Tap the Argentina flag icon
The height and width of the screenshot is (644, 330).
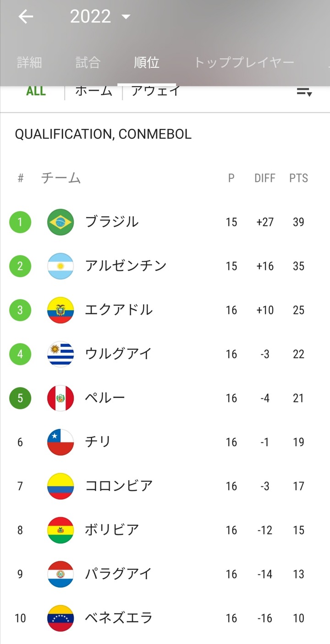(x=60, y=266)
